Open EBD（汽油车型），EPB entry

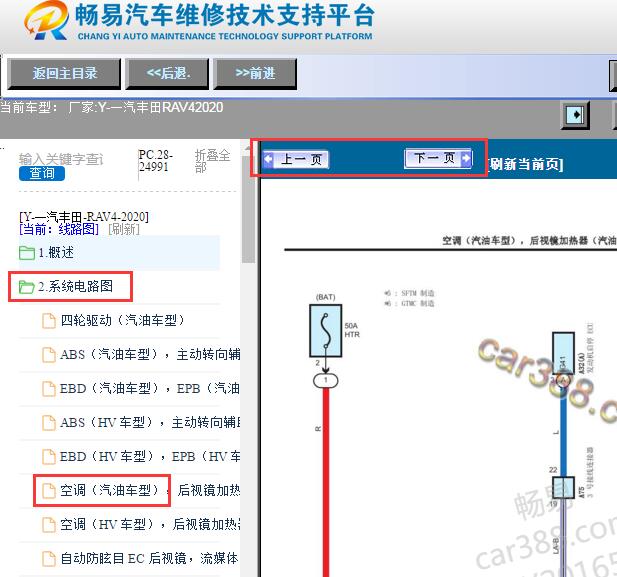click(150, 388)
